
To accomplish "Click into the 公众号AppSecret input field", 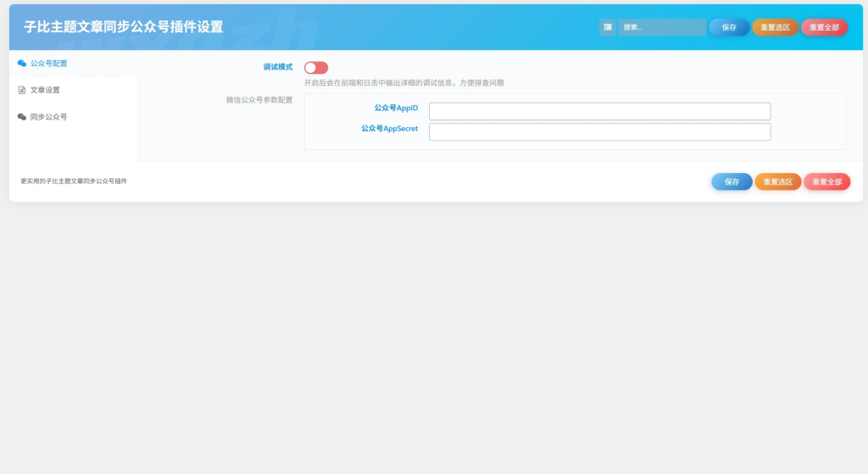I will pyautogui.click(x=599, y=131).
